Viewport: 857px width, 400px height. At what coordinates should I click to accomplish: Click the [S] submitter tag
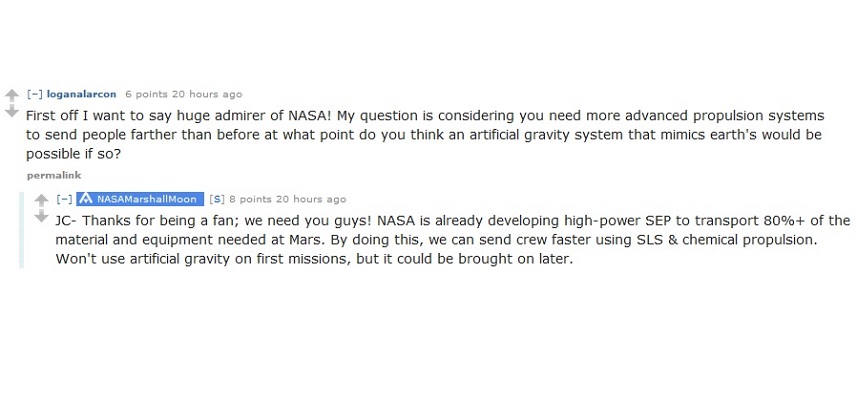(216, 199)
